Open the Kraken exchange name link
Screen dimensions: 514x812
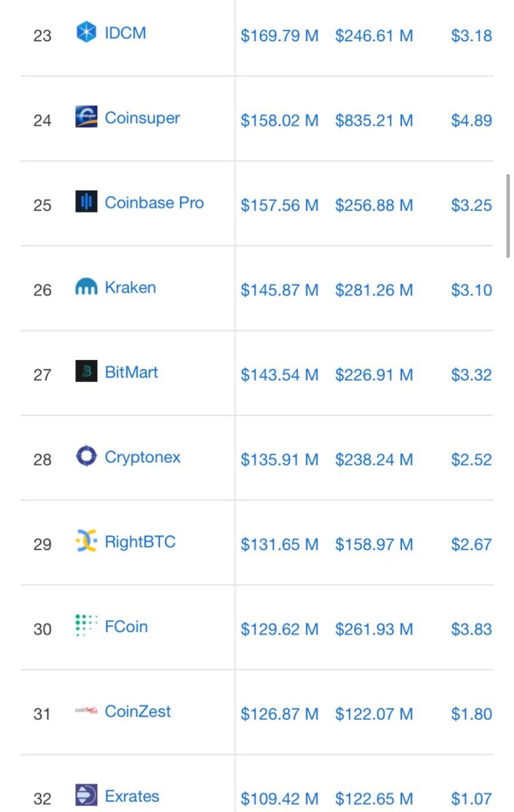[x=130, y=288]
